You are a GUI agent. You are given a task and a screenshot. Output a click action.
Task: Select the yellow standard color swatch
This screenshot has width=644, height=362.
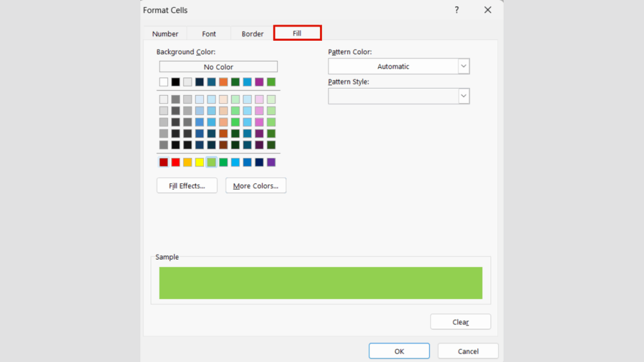coord(199,162)
